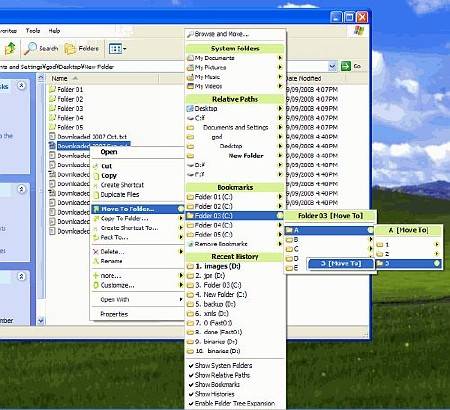Select god in Relative Paths

235,137
